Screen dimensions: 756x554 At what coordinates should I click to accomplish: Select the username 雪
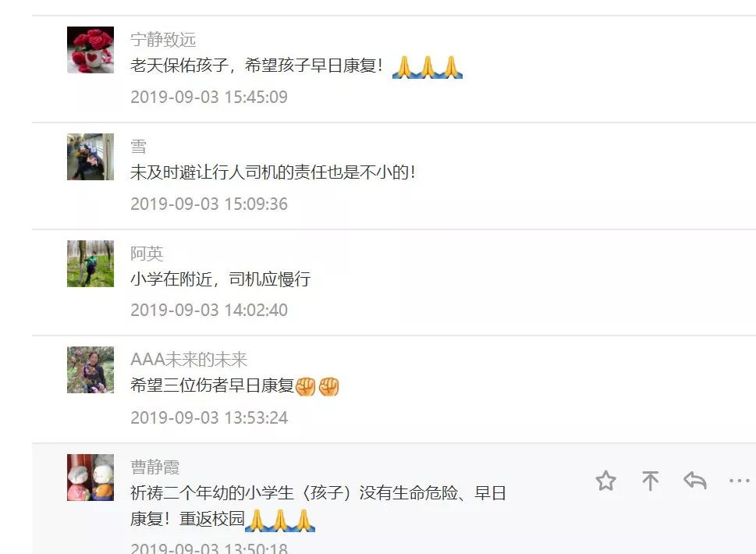(138, 147)
